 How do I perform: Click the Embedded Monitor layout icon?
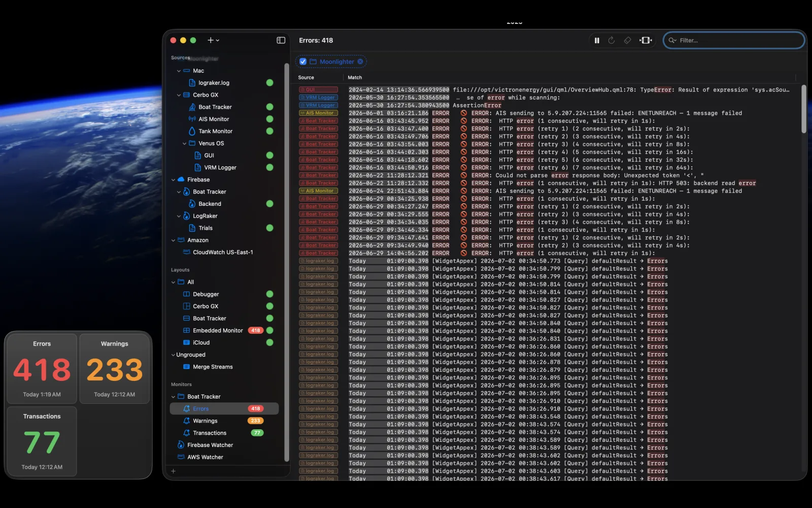[x=186, y=331]
